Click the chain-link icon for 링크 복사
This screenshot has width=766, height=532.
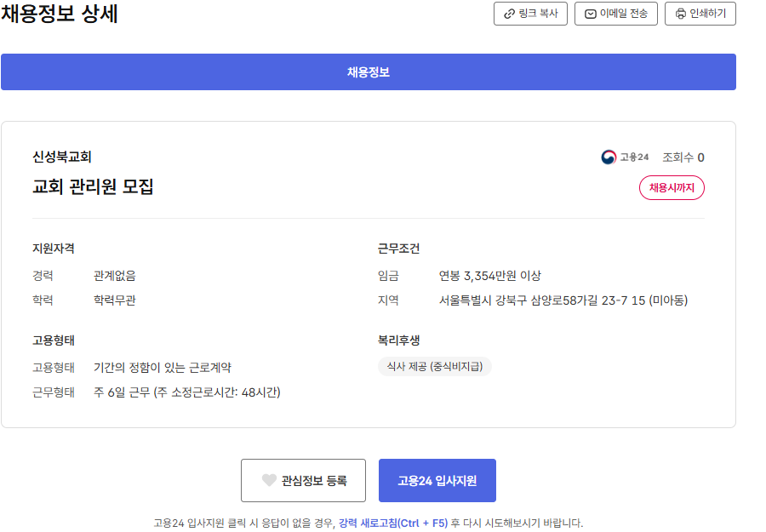(509, 14)
